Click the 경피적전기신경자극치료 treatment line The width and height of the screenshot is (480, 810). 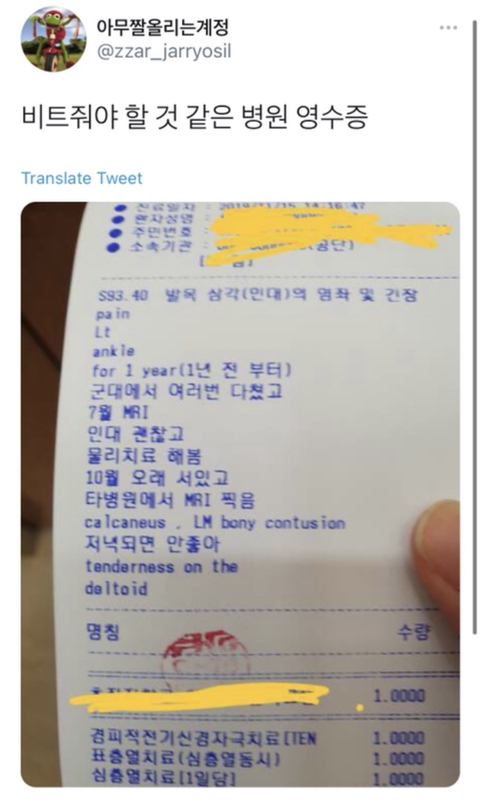(x=203, y=738)
